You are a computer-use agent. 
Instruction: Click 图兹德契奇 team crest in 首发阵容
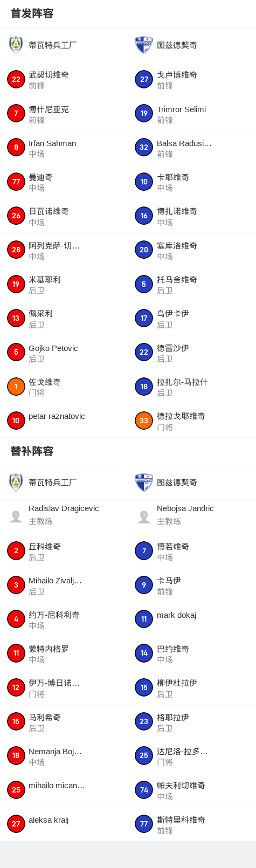coord(144,45)
